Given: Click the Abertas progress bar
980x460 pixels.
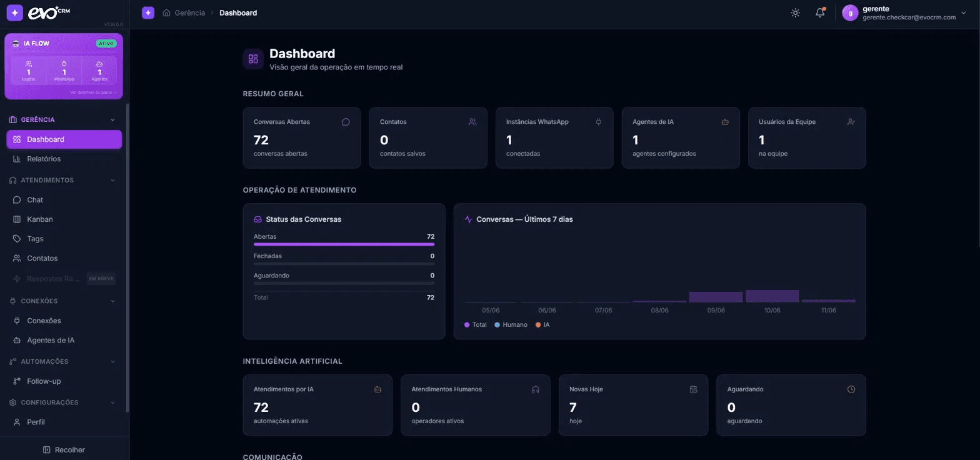Looking at the screenshot, I should [x=344, y=244].
